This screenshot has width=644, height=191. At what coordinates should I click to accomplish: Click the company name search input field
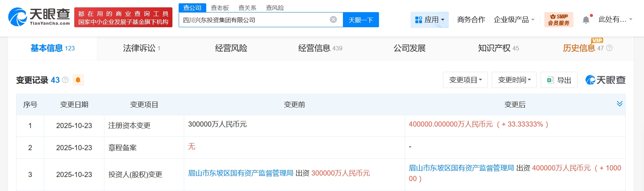tap(254, 20)
